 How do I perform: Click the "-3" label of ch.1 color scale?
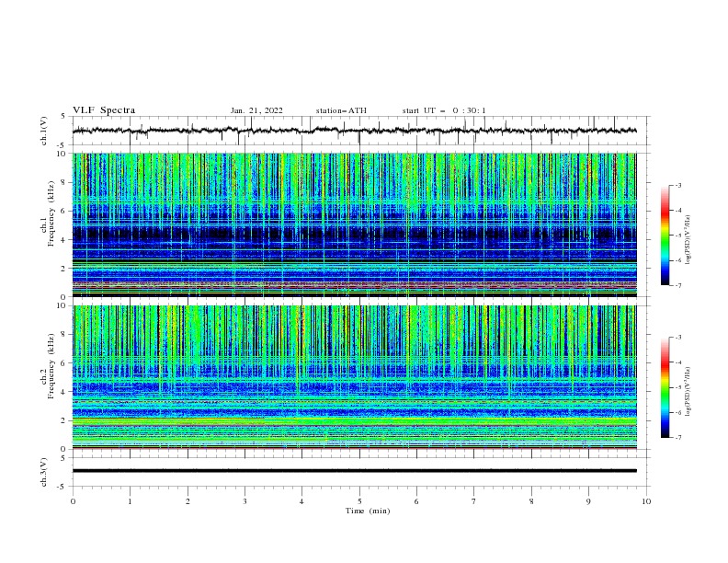coord(677,185)
